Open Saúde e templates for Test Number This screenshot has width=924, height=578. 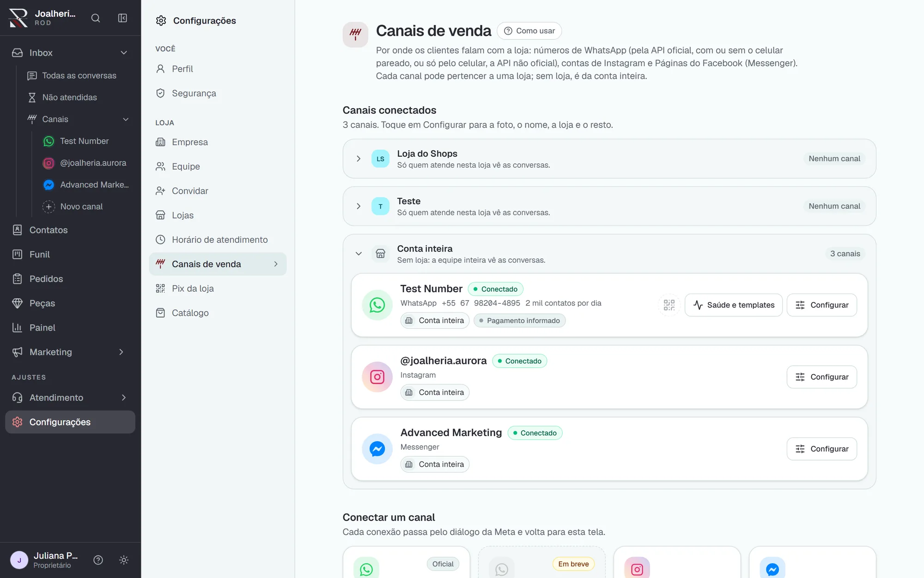coord(734,305)
